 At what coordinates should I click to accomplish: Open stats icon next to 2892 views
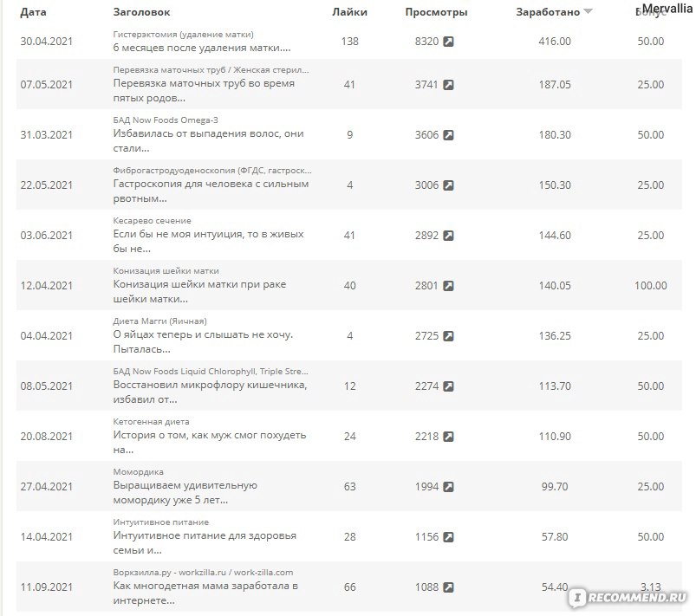tap(449, 236)
